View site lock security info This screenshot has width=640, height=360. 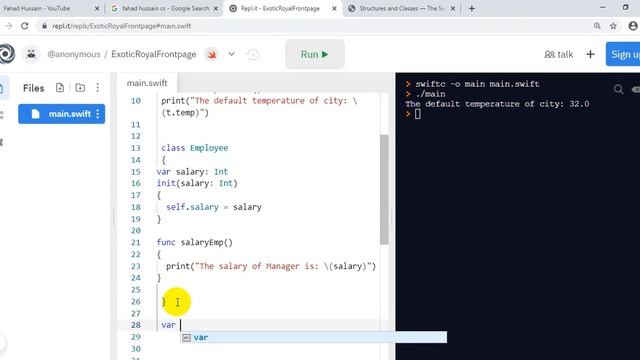tap(44, 26)
